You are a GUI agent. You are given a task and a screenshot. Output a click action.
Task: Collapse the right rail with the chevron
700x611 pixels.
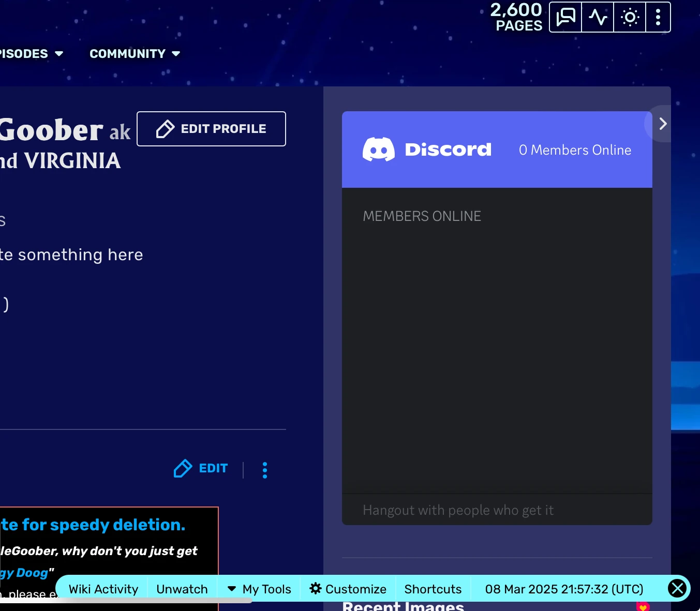662,124
